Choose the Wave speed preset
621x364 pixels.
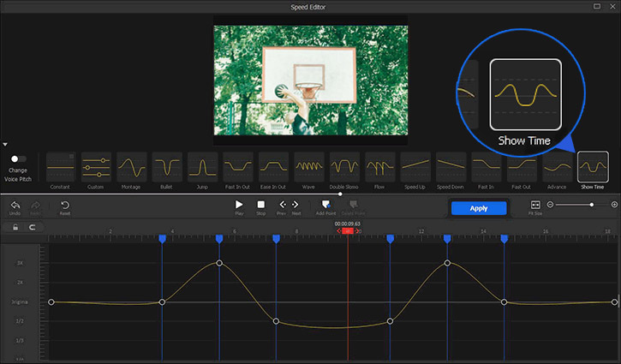coord(308,166)
